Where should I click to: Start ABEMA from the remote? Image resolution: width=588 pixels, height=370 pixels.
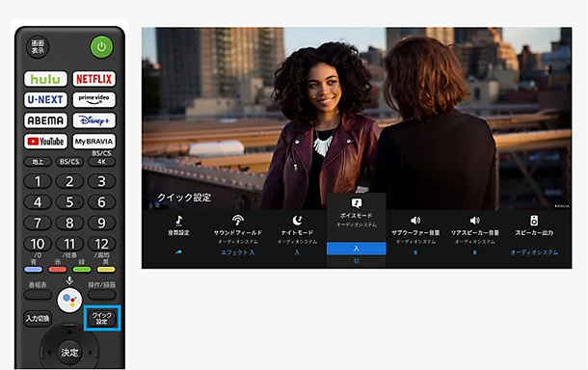[x=45, y=120]
